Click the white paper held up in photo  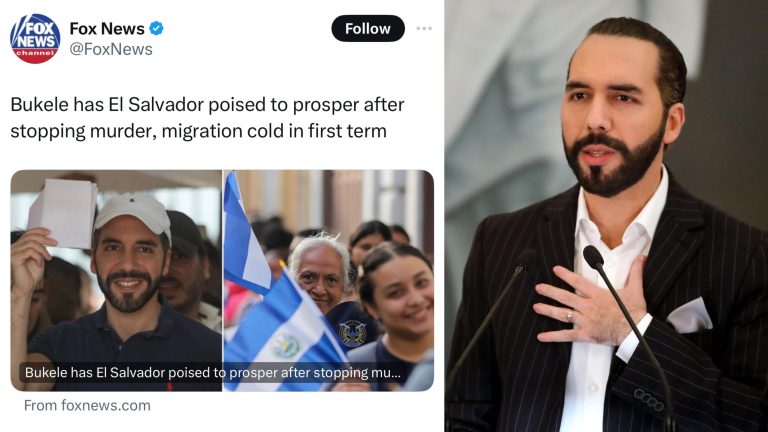click(63, 213)
